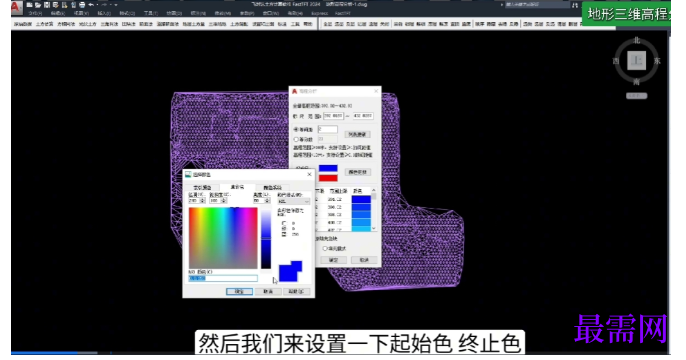The width and height of the screenshot is (686, 360).
Task: Click the interval value input next to 等间距
Action: [328, 129]
